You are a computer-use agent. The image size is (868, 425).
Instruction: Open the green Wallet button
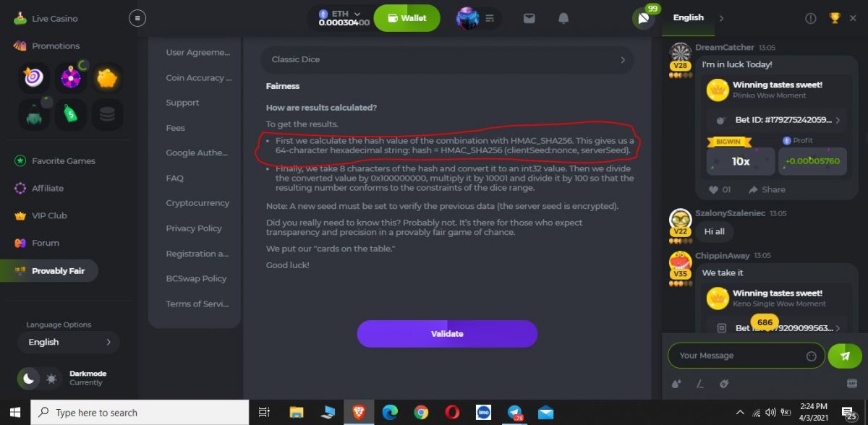click(407, 18)
